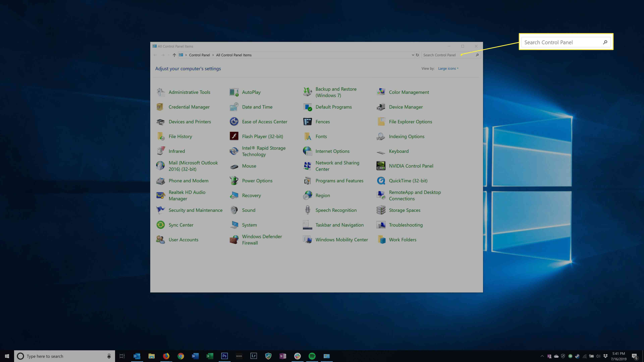Click the Network and Sharing Center link
Screen dimensions: 644x362
point(337,166)
